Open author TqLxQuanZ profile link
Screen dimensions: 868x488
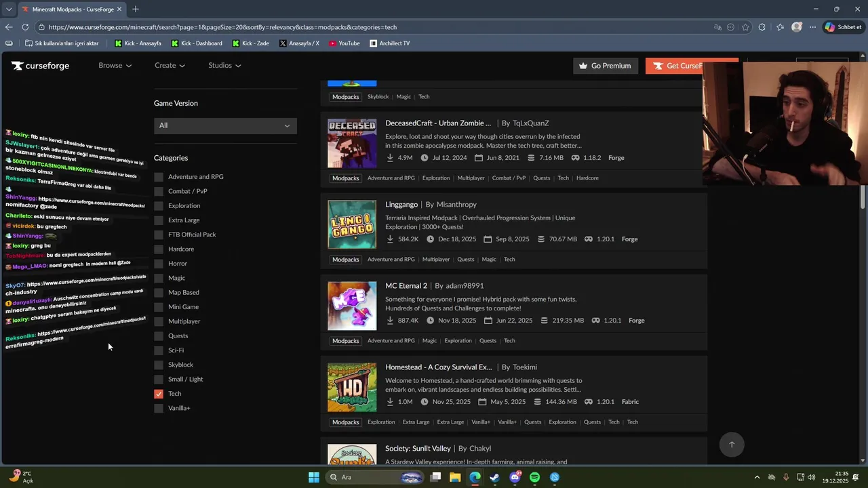(531, 123)
